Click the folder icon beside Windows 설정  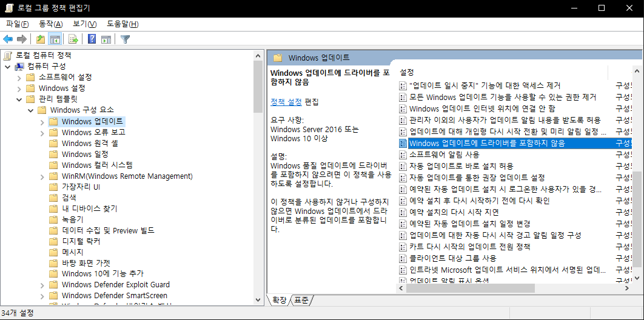[30, 88]
